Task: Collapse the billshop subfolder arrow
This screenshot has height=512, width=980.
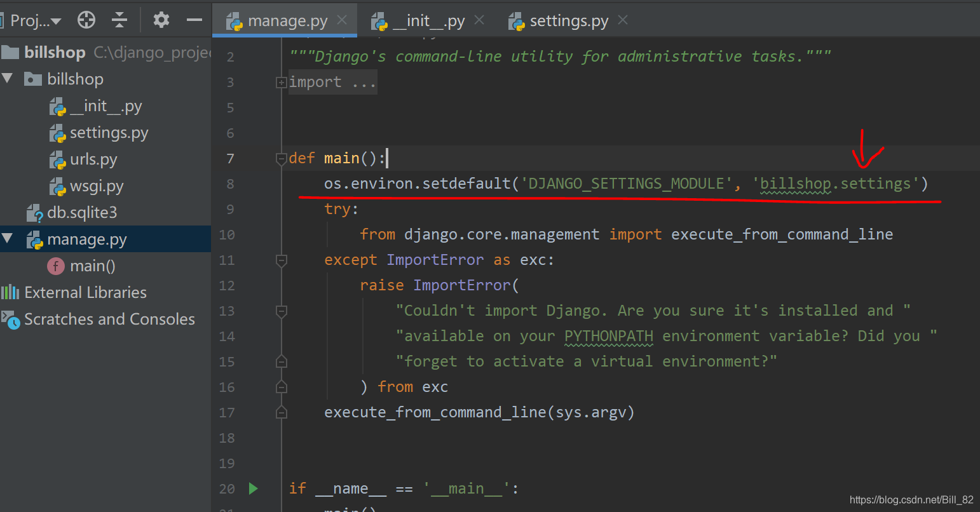Action: (8, 79)
